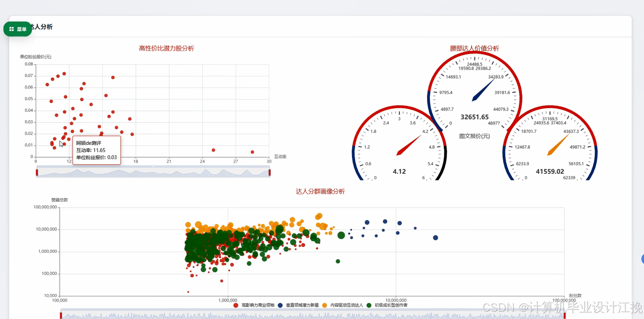Click the 0.08 y-axis tick label

pos(29,64)
